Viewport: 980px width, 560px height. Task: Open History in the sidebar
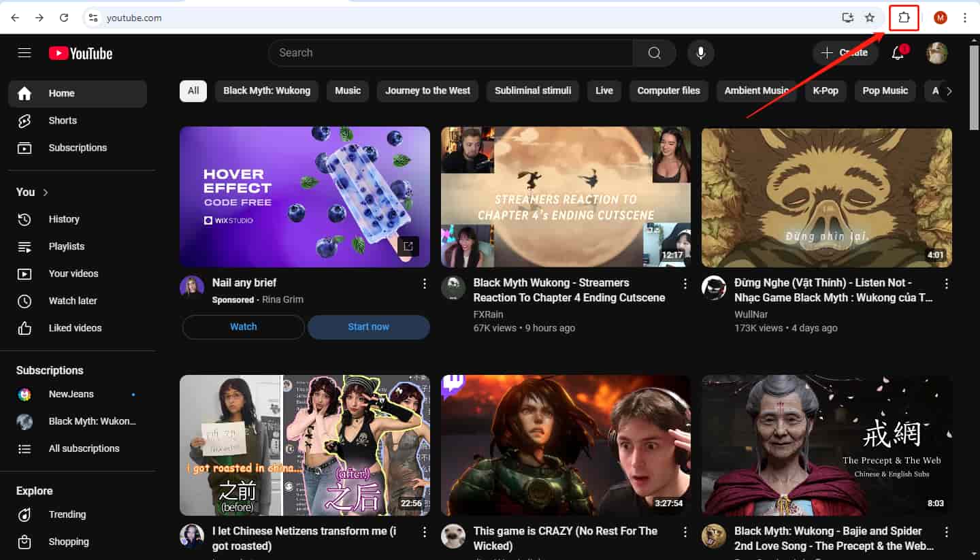click(78, 219)
